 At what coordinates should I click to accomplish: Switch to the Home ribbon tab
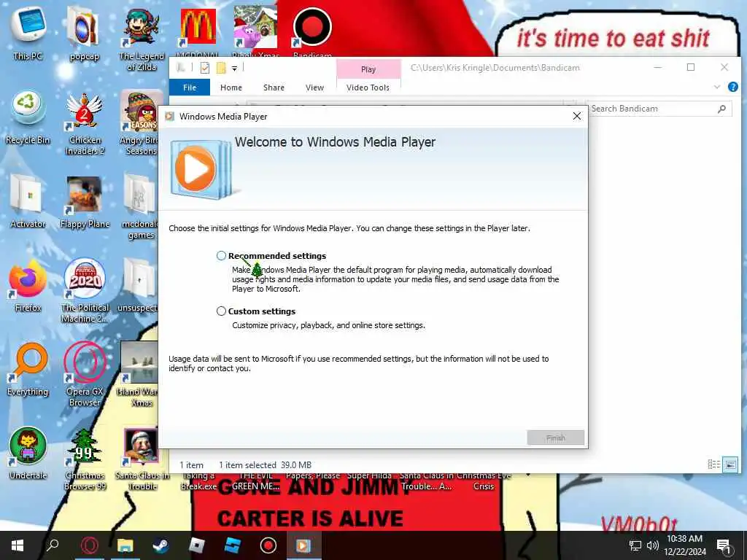[x=231, y=87]
